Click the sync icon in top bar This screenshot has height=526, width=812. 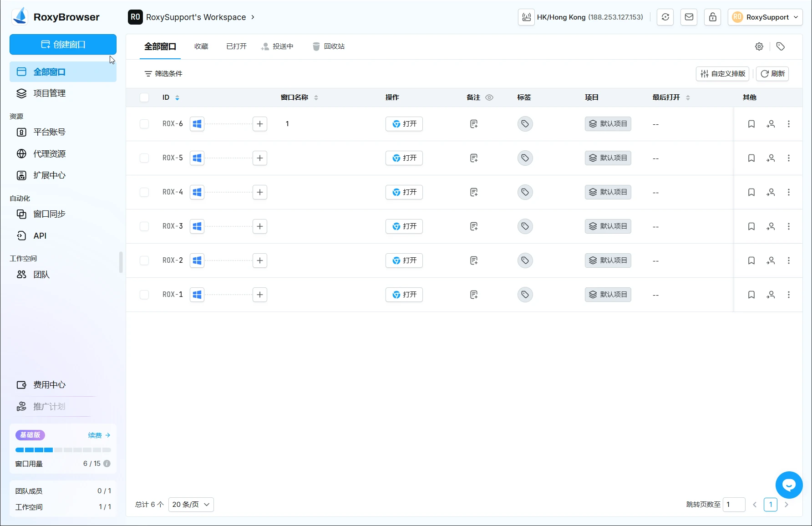[x=665, y=17]
